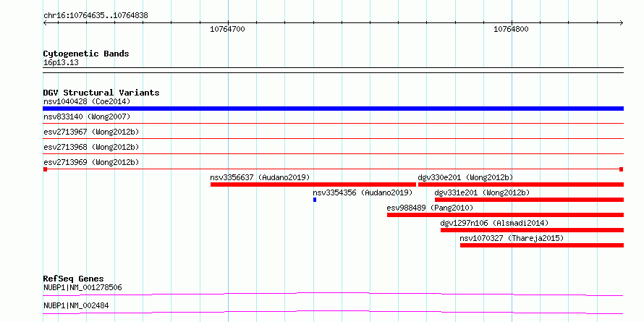Viewport: 644px width, 322px height.
Task: Click the nsv1070327 (Thareja2015) red bar
Action: [x=542, y=245]
